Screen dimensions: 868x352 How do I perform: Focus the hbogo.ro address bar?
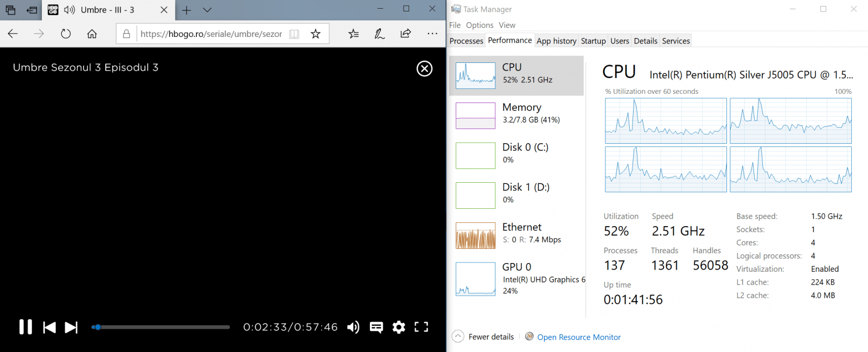coord(211,34)
